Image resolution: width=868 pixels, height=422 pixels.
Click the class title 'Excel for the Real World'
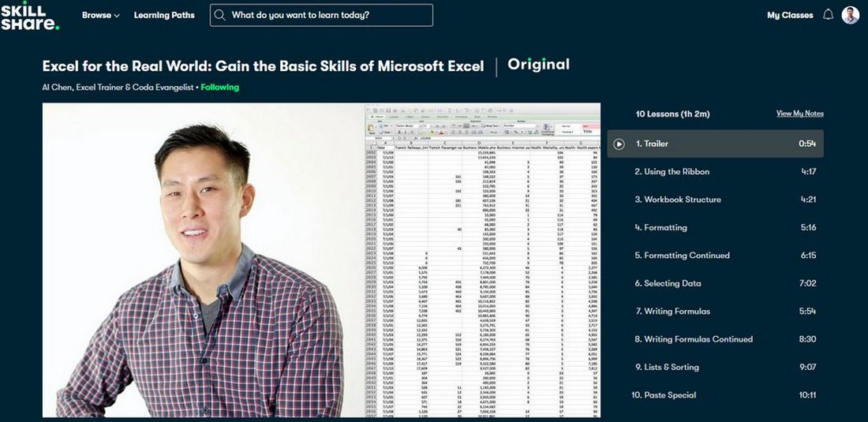click(263, 66)
